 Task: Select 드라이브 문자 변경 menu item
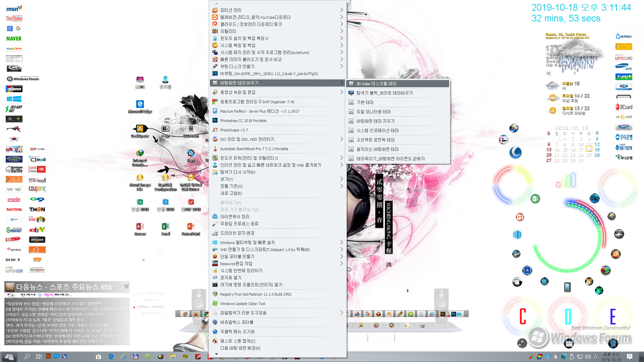point(278,233)
